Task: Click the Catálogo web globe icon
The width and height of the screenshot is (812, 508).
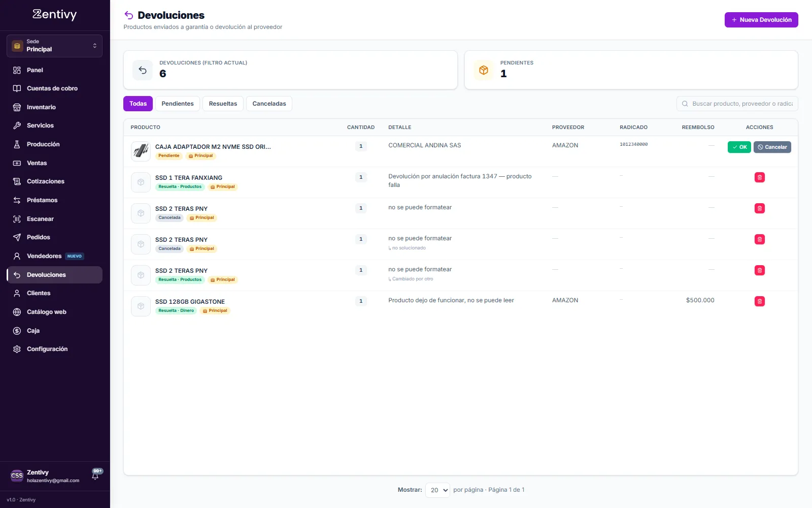Action: point(17,312)
